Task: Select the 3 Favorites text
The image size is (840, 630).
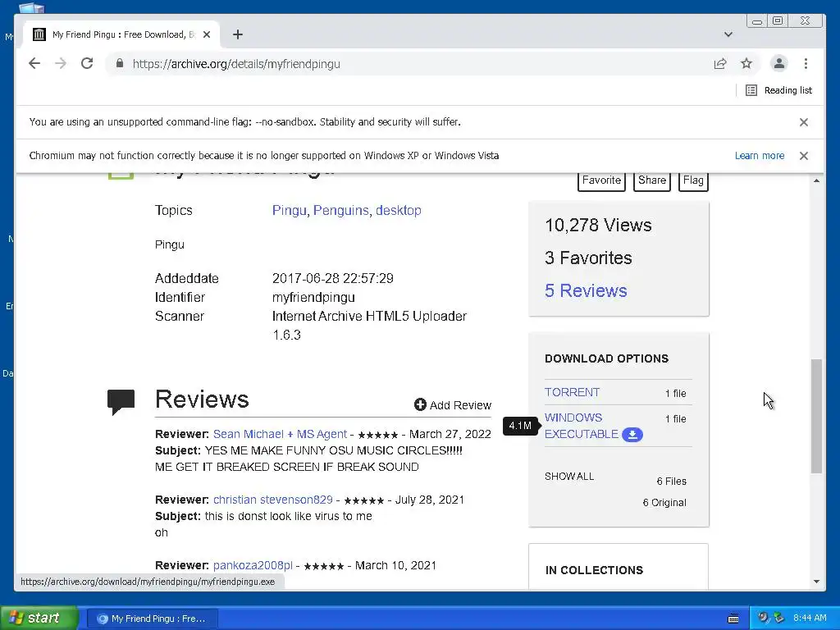Action: pos(588,258)
